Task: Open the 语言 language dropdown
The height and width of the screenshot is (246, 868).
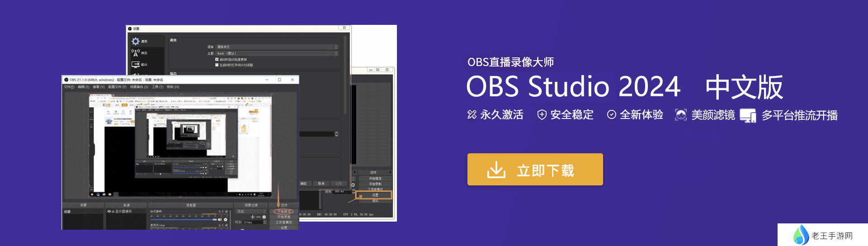Action: click(x=276, y=47)
